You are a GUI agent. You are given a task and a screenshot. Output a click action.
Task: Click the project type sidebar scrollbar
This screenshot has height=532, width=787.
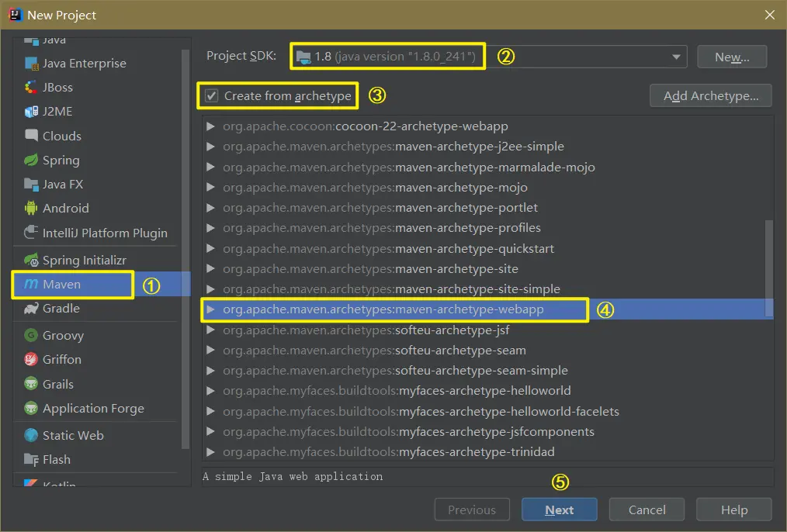tap(185, 248)
